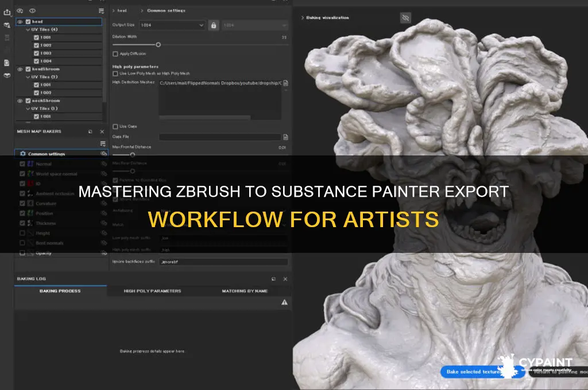This screenshot has height=390, width=588.
Task: Click the export icon in the left sidebar
Action: pyautogui.click(x=7, y=13)
